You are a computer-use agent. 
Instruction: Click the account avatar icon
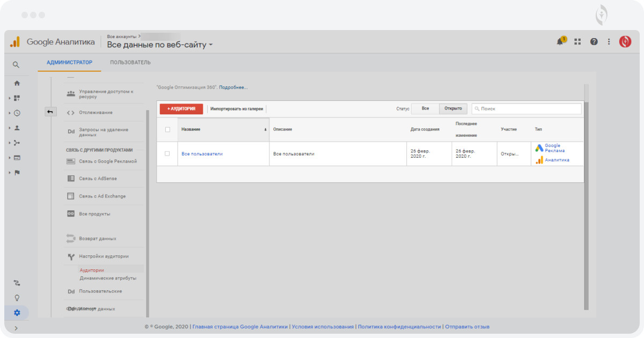625,41
